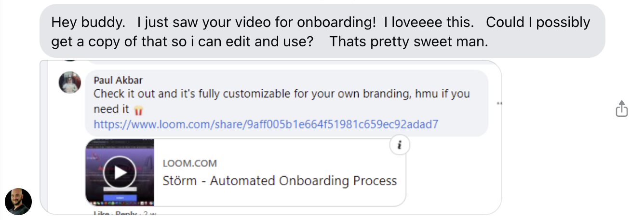Open the info icon on link preview

(400, 145)
